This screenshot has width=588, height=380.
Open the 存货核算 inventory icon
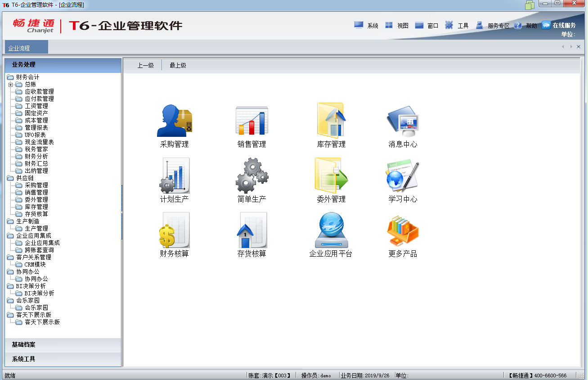252,230
